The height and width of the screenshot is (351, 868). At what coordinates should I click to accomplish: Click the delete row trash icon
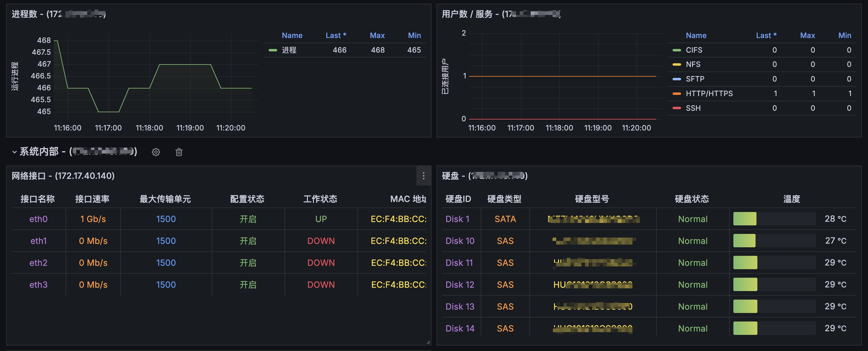(179, 152)
